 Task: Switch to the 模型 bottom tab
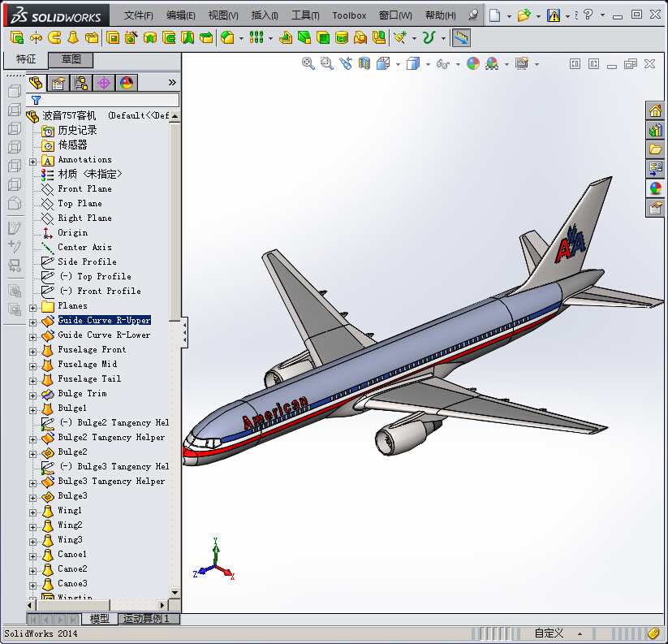[99, 619]
